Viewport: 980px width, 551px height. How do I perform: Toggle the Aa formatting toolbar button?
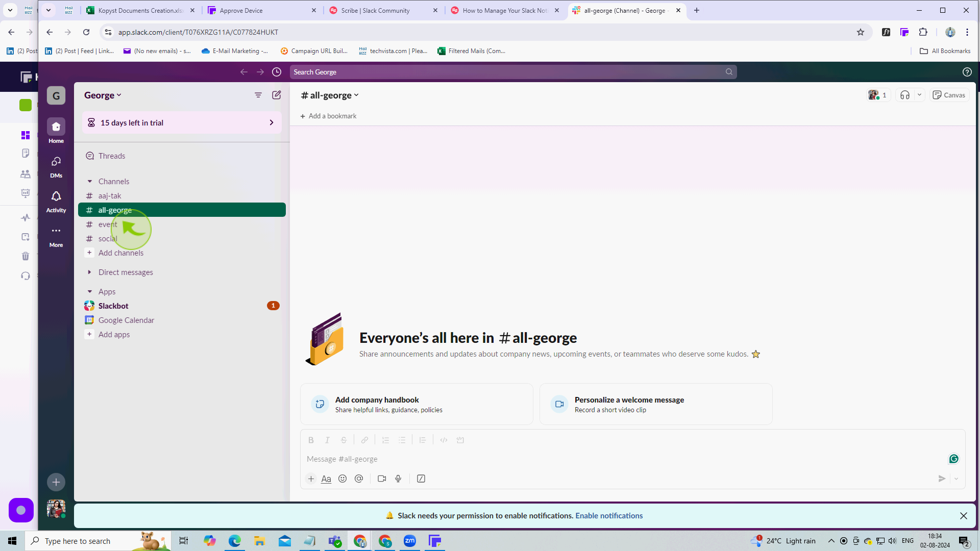click(x=326, y=479)
